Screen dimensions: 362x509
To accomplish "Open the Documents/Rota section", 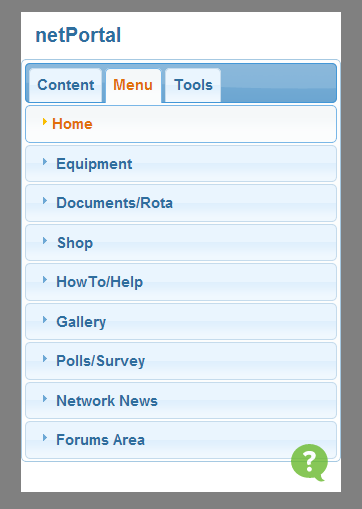I will [x=181, y=203].
